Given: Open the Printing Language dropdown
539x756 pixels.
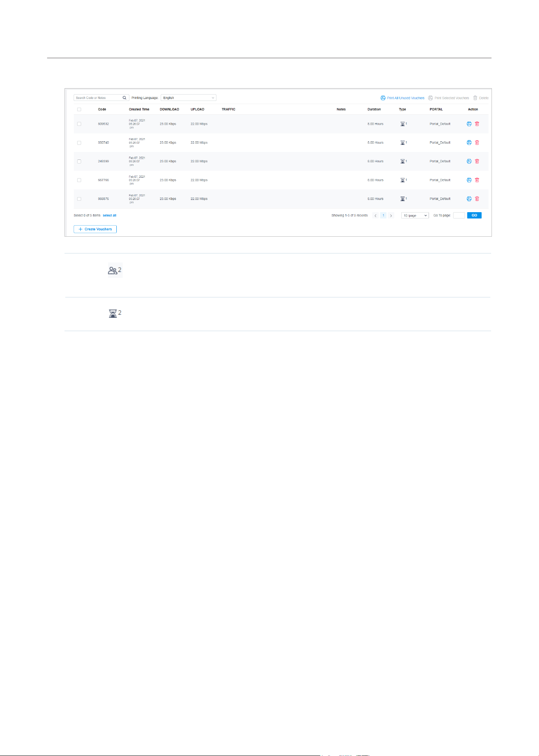Looking at the screenshot, I should pyautogui.click(x=188, y=98).
